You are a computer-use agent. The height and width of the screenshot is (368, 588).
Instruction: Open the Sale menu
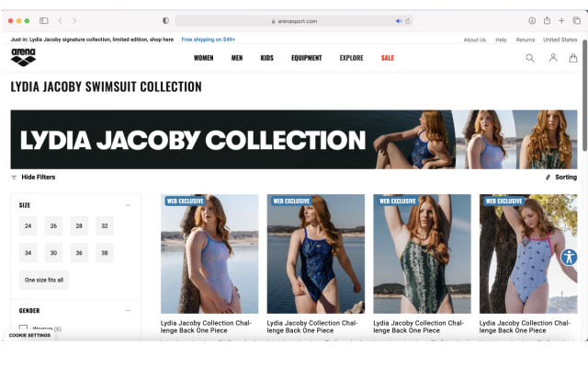(x=388, y=58)
